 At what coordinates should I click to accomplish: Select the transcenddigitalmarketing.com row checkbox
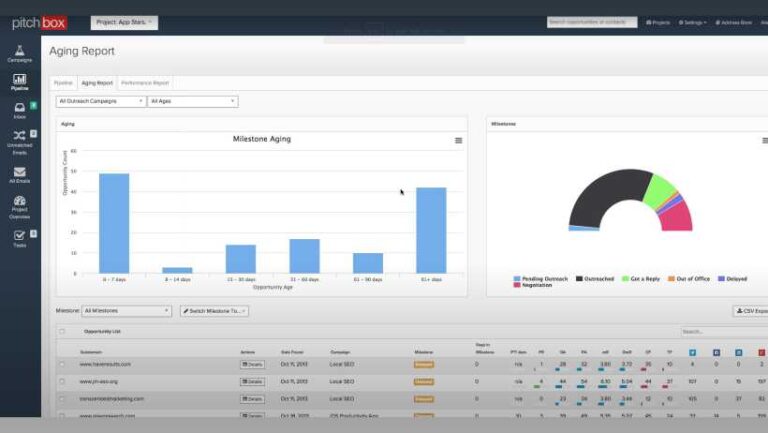(x=62, y=398)
